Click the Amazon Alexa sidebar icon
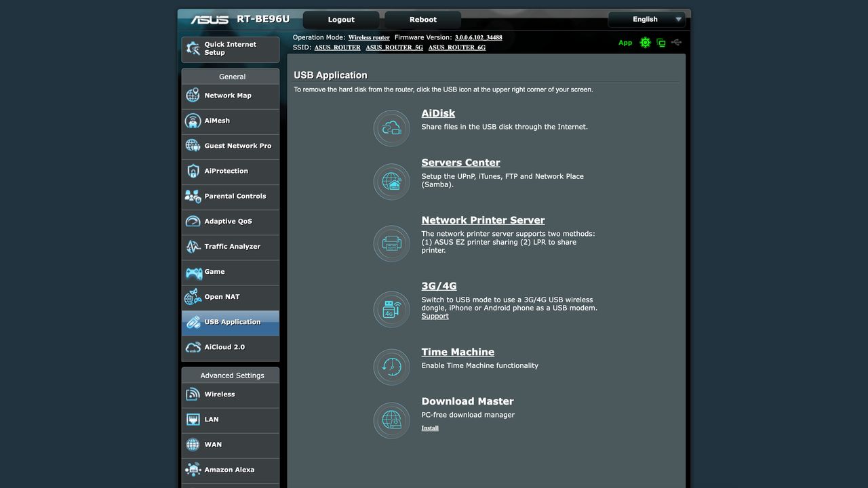 click(193, 470)
